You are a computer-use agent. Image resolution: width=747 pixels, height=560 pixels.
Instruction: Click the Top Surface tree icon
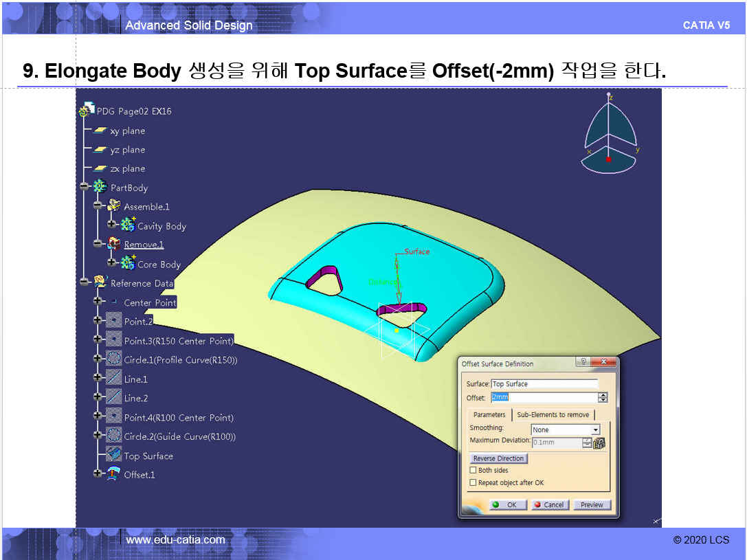coord(113,455)
